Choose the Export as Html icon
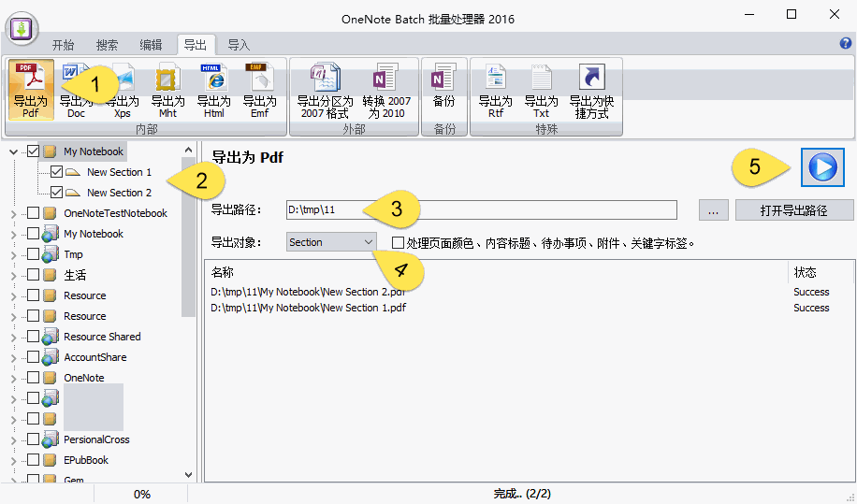Viewport: 857px width, 504px height. click(213, 90)
